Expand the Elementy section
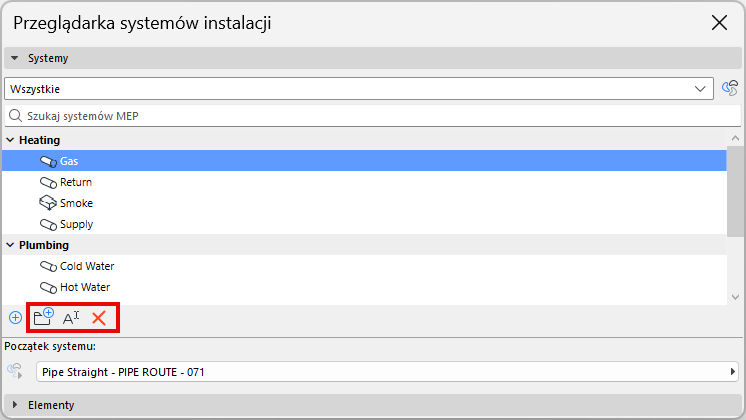Screen dimensions: 746x420 click(15, 405)
